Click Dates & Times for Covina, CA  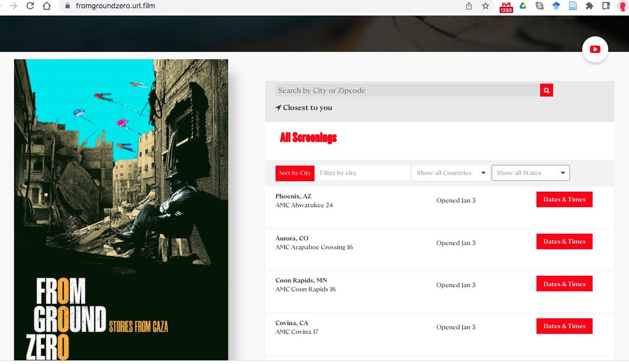pyautogui.click(x=565, y=326)
